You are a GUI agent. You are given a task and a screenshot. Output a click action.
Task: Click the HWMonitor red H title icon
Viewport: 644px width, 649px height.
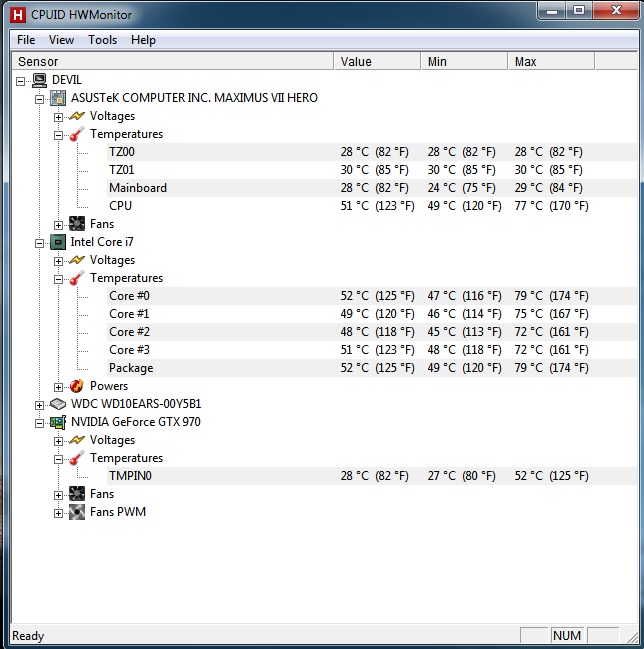18,15
